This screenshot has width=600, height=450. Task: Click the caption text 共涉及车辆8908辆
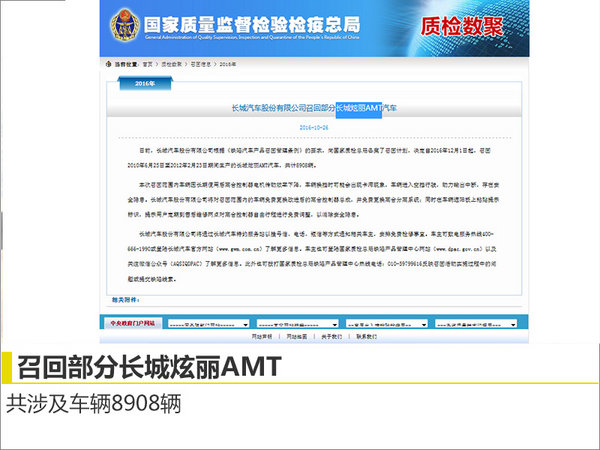93,403
